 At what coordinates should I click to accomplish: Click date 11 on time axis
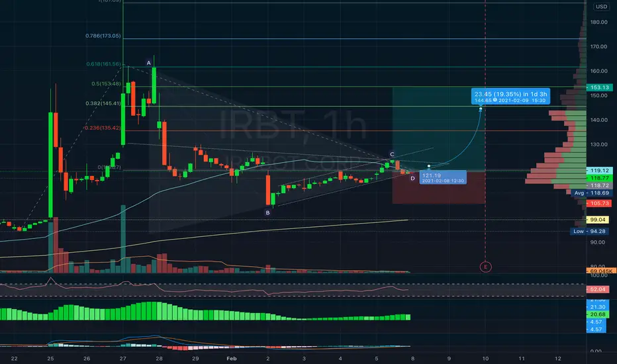point(522,359)
